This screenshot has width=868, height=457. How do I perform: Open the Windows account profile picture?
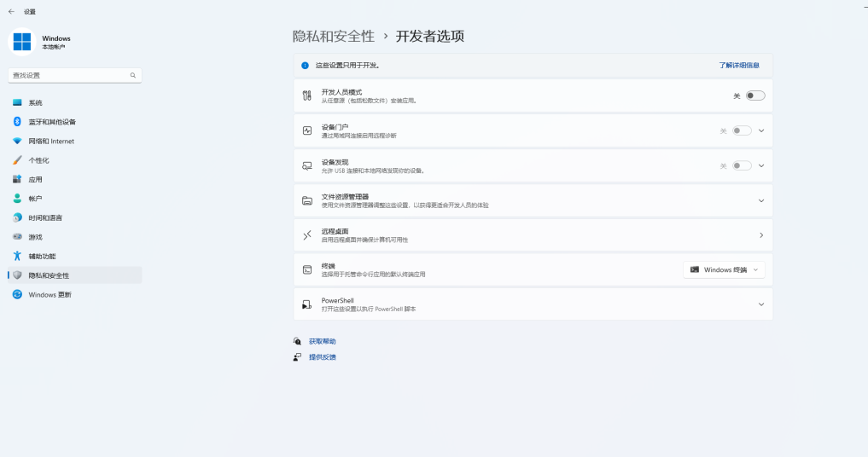pyautogui.click(x=22, y=42)
